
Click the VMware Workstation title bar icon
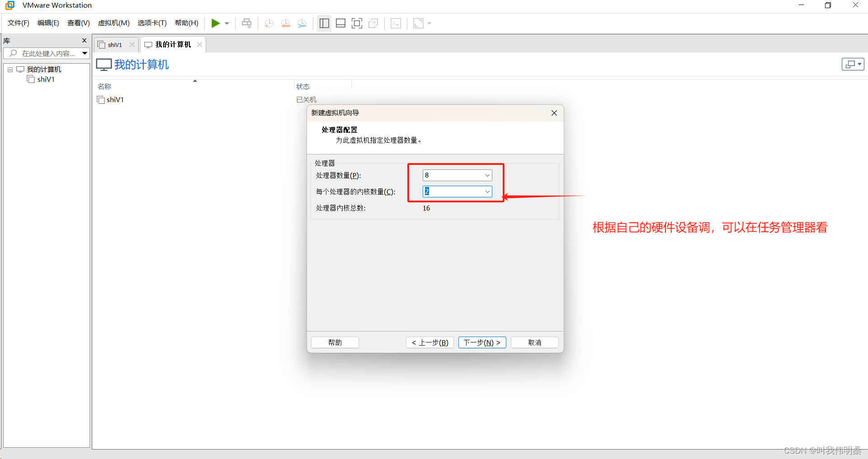[x=10, y=5]
